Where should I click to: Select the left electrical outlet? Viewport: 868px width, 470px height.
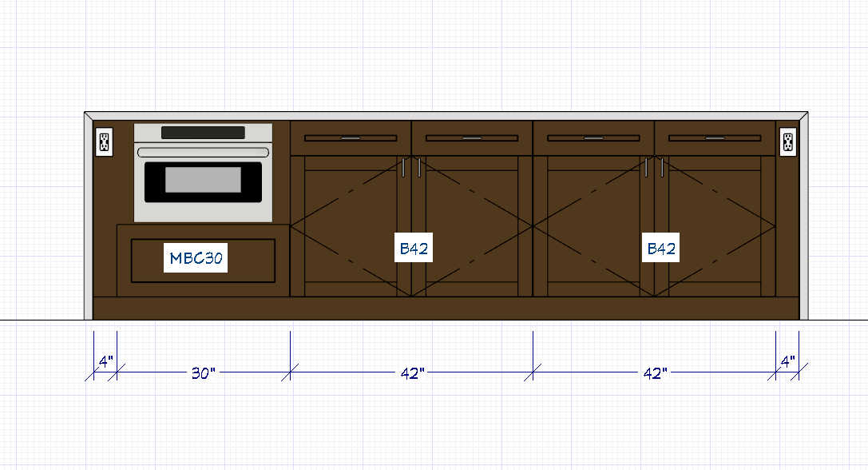[x=104, y=142]
